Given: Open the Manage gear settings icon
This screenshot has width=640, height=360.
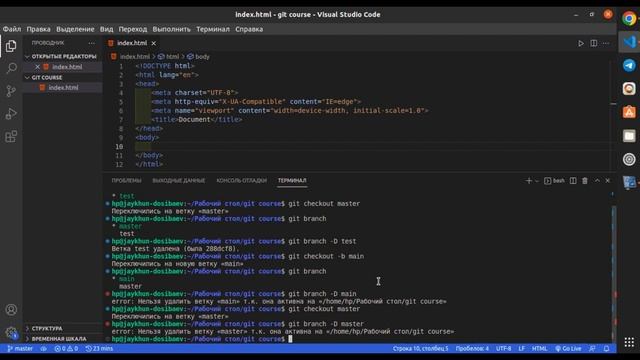Looking at the screenshot, I should coord(11,333).
